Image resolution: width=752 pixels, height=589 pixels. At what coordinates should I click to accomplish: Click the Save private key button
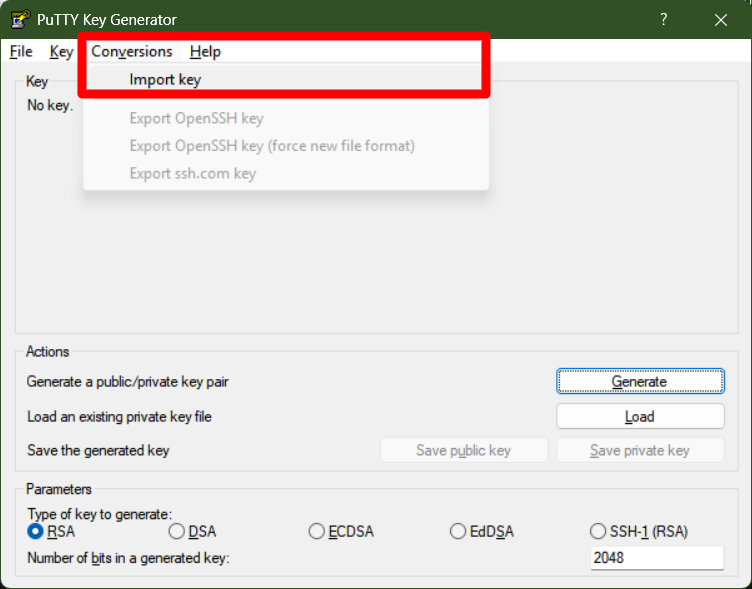(x=640, y=450)
